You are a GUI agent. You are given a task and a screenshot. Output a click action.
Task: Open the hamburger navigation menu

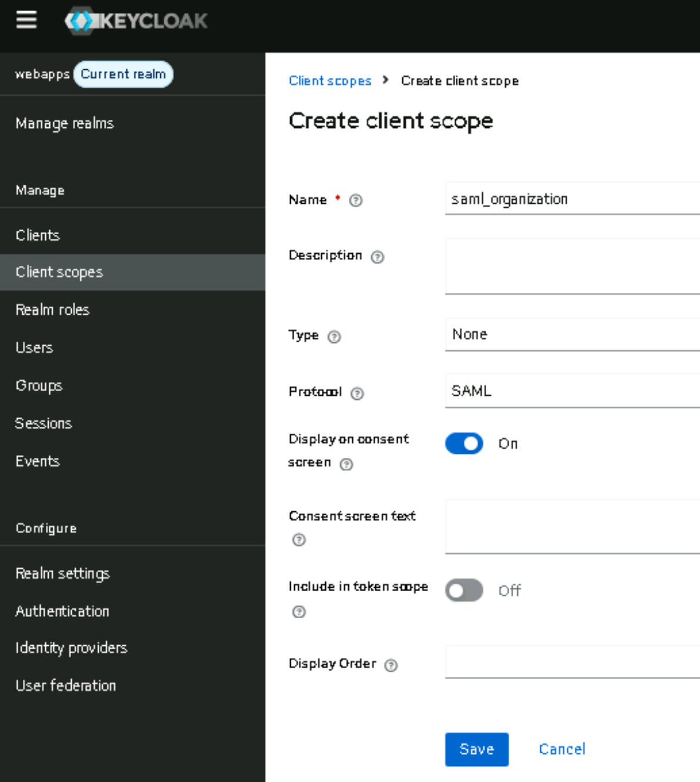26,20
